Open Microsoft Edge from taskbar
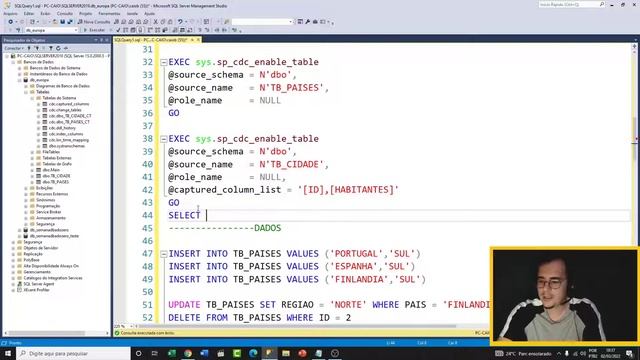This screenshot has height=360, width=640. (253, 353)
